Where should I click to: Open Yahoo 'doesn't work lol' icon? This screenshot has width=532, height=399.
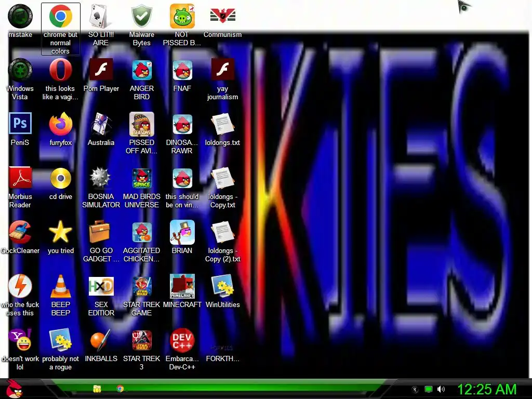(20, 340)
